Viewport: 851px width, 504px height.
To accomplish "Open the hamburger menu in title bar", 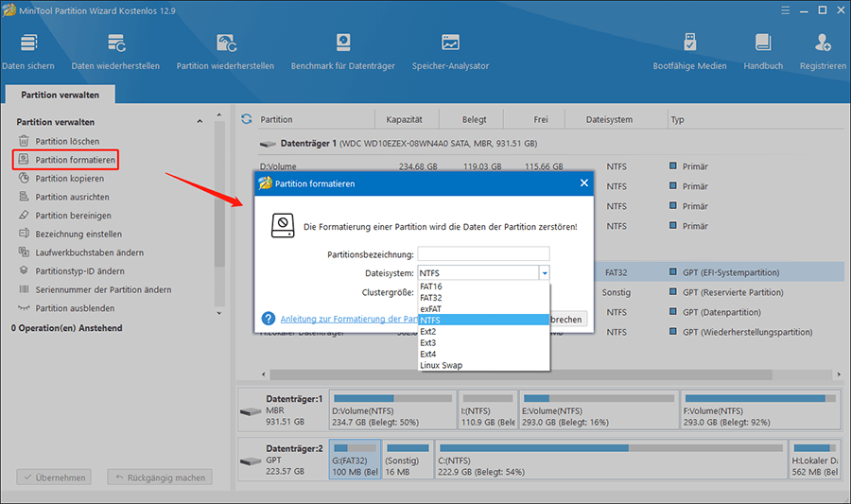I will [786, 10].
